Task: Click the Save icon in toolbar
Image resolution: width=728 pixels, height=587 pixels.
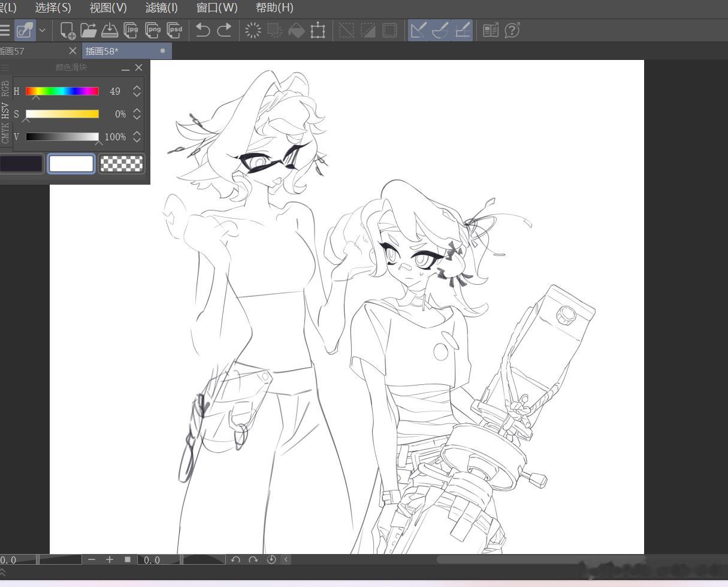Action: (x=110, y=30)
